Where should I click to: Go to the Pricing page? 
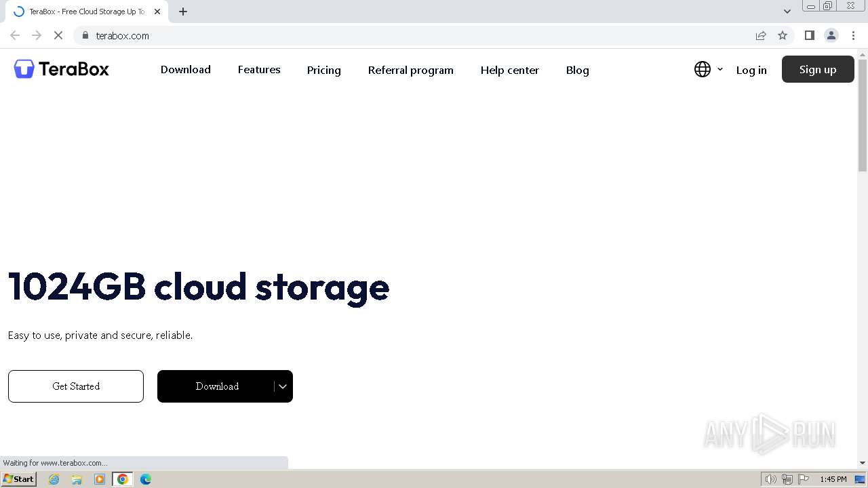click(324, 70)
